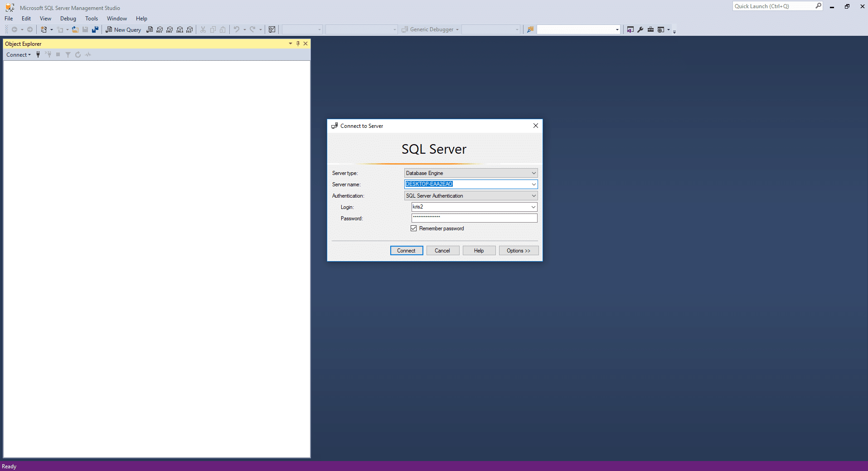Screen dimensions: 868x471
Task: Click the Database Engine Query icon
Action: (150, 29)
